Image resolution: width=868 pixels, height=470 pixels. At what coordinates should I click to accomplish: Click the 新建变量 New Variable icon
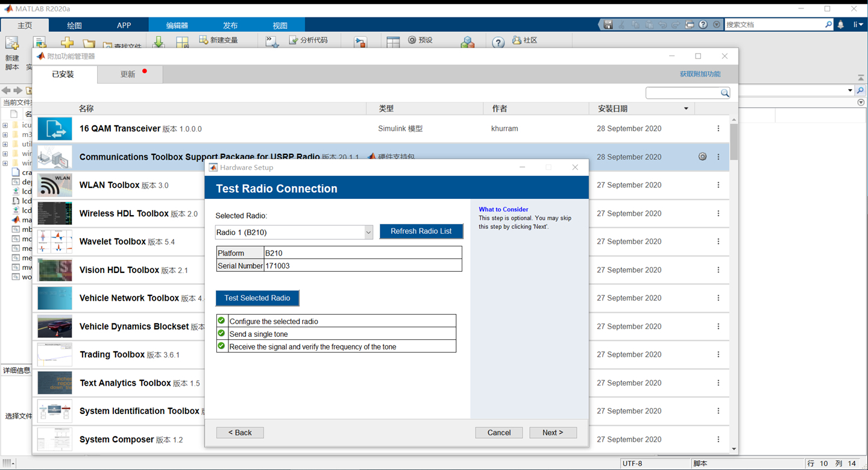[204, 40]
